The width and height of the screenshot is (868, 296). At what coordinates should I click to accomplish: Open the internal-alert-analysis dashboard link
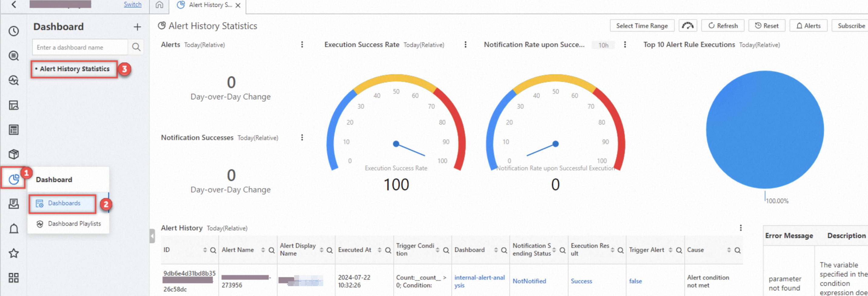pos(479,281)
